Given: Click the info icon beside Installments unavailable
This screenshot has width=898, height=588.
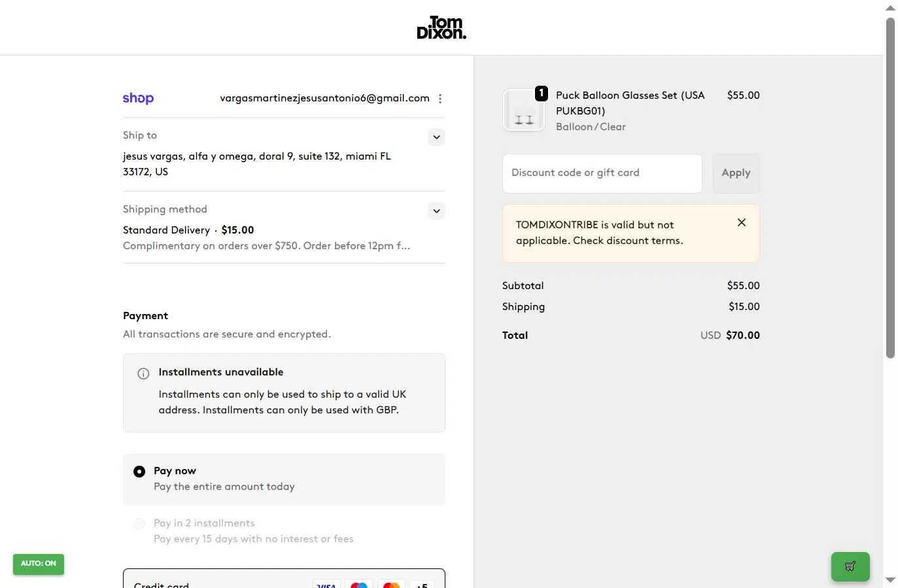Looking at the screenshot, I should coord(143,373).
